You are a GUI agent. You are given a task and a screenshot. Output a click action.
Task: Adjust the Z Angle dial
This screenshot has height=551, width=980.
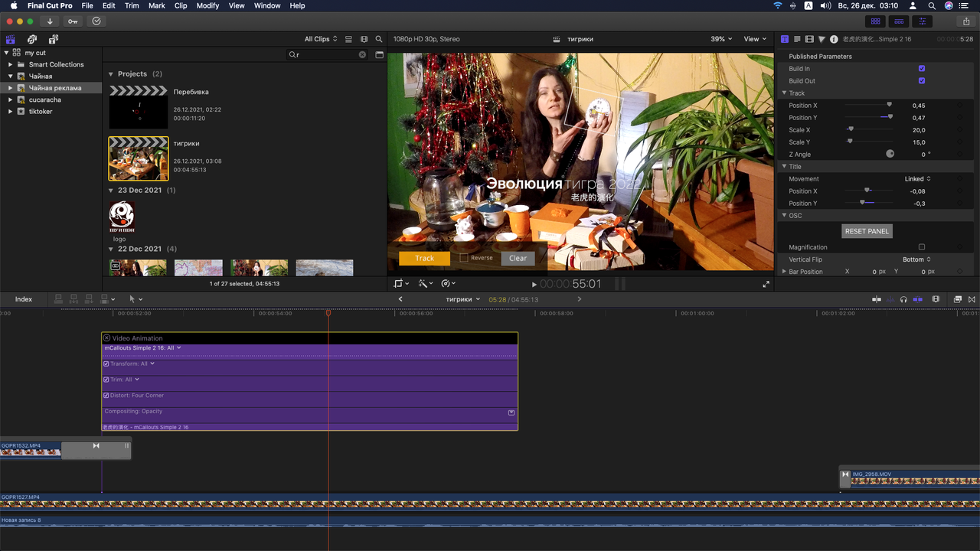coord(890,154)
